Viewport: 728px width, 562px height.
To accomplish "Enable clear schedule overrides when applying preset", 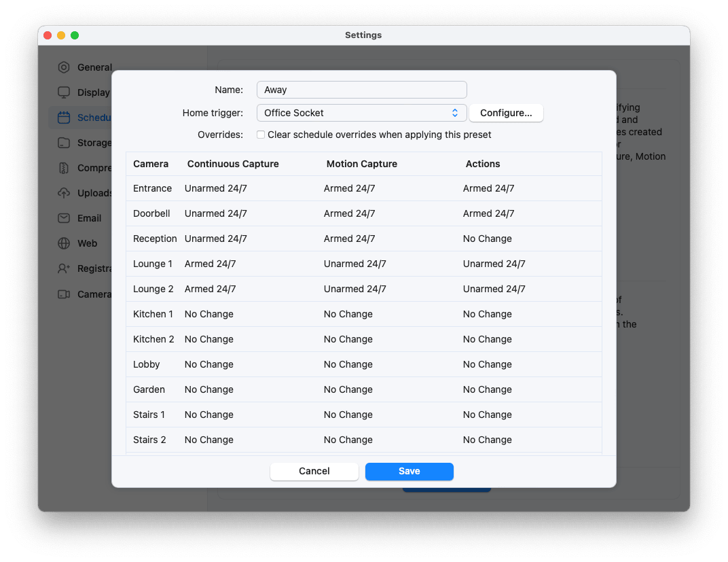I will tap(261, 135).
